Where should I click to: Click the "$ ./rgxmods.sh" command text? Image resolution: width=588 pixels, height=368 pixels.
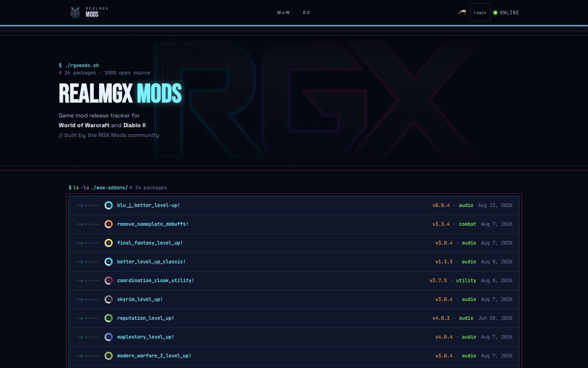(79, 65)
